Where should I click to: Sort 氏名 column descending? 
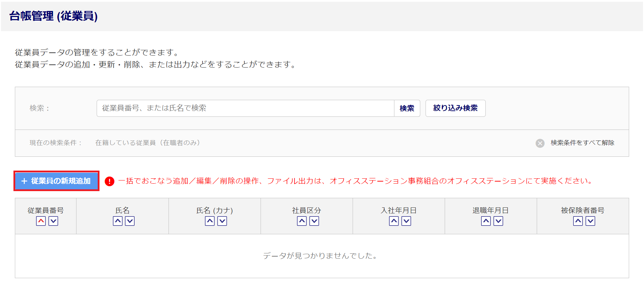click(130, 221)
